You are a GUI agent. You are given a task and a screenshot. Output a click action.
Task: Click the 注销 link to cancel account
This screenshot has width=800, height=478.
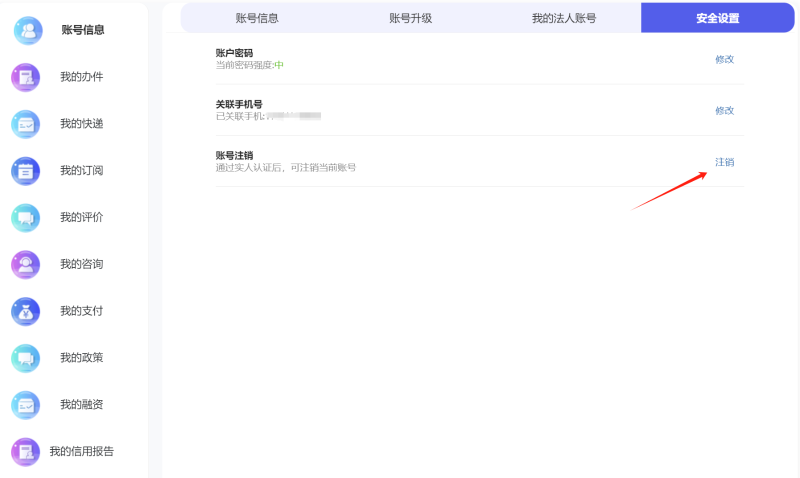[x=724, y=162]
